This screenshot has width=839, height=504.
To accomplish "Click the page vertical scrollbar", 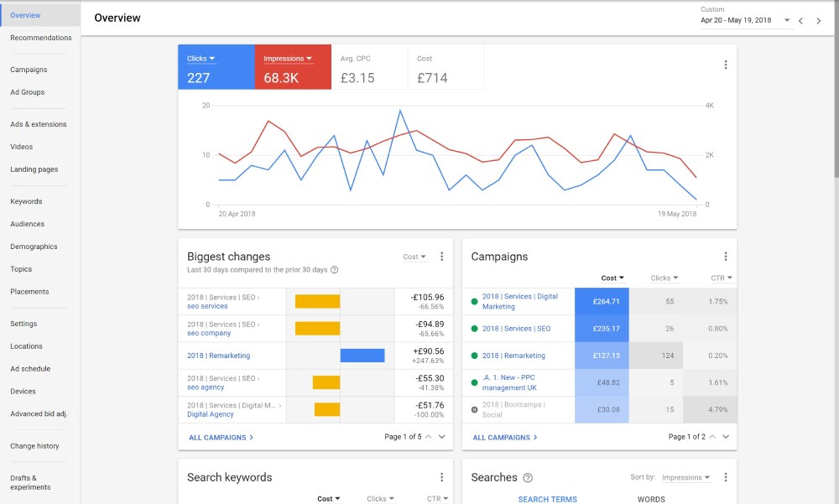I will [x=836, y=88].
